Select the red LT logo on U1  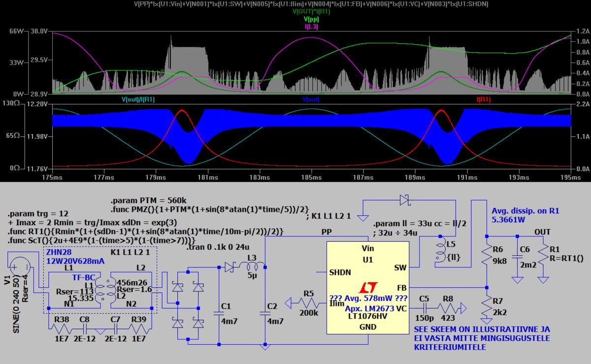[x=363, y=288]
